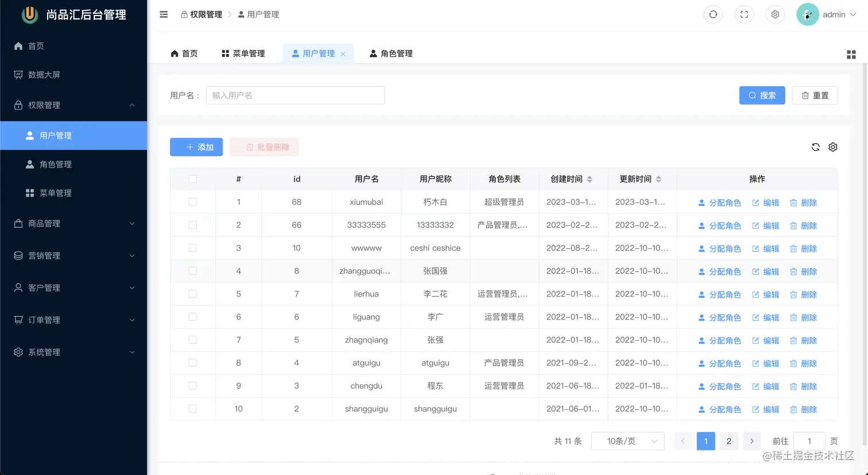Assign role for user 33333555
The width and height of the screenshot is (868, 475).
pos(720,225)
